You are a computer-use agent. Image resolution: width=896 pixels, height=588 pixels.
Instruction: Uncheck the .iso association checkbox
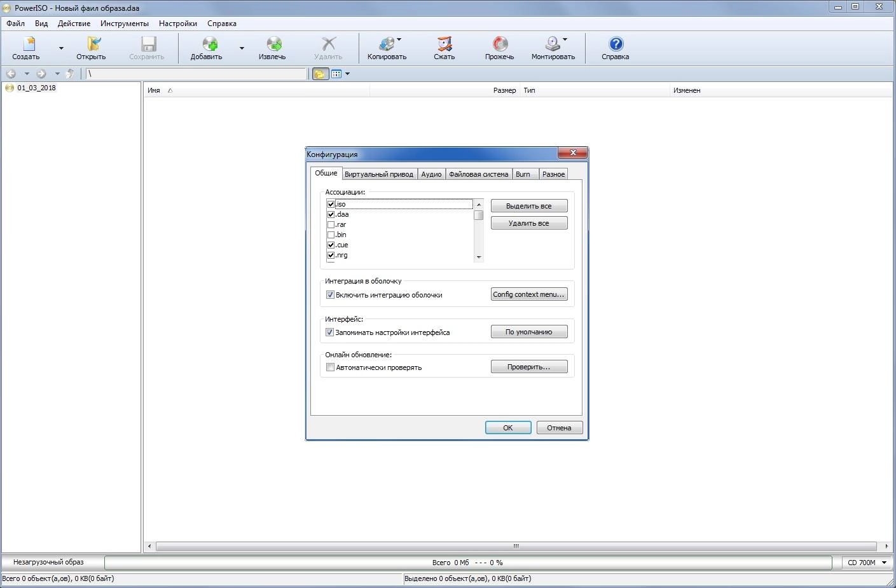click(x=331, y=204)
